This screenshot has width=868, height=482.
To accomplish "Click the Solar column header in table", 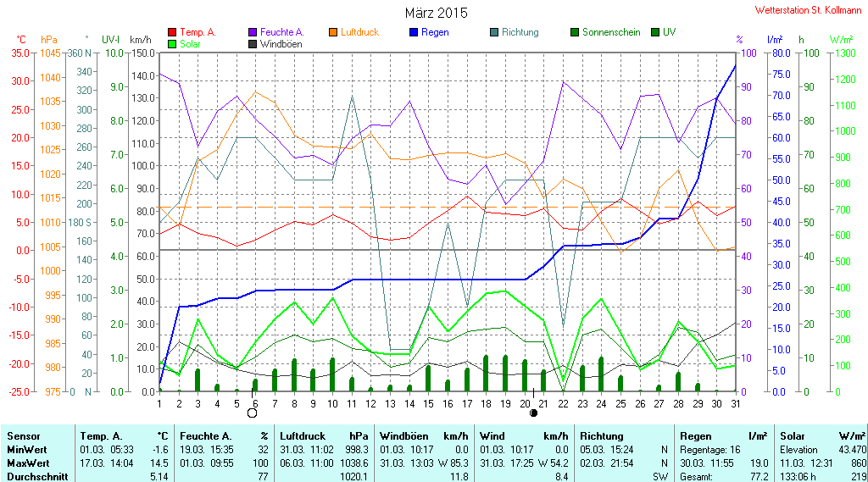I will click(x=793, y=436).
